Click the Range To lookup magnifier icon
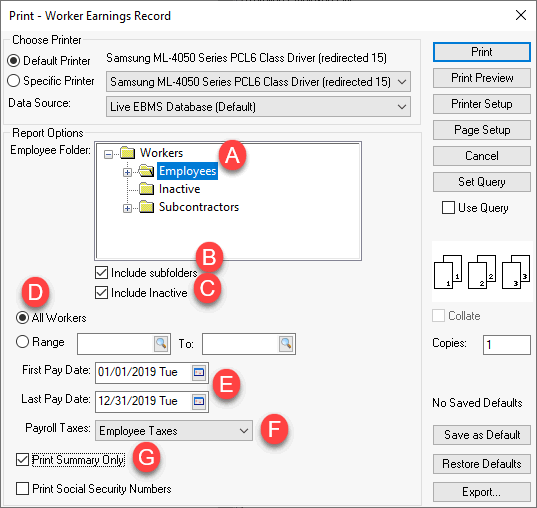Viewport: 537px width, 508px height. pyautogui.click(x=286, y=344)
